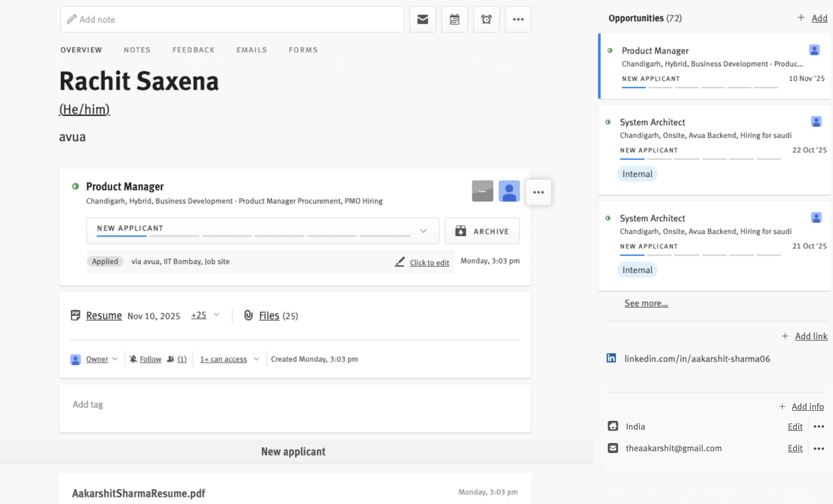The image size is (833, 504).
Task: Click the Add note input field
Action: pos(232,19)
